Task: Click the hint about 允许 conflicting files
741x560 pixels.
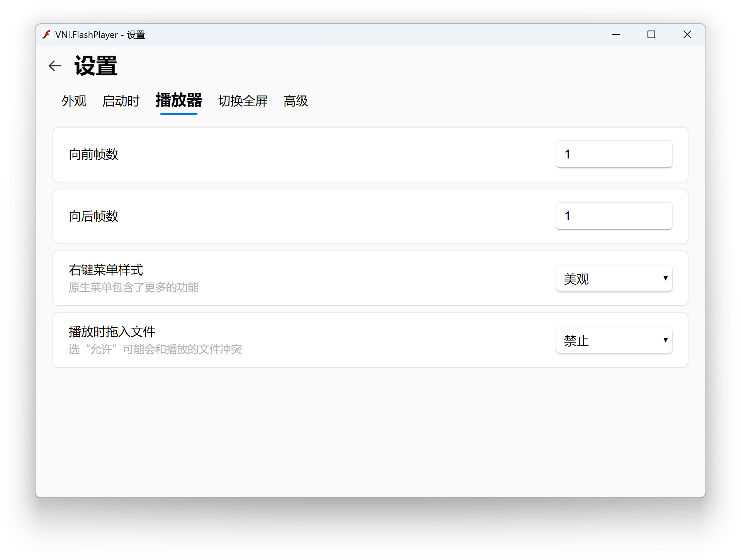Action: click(155, 349)
